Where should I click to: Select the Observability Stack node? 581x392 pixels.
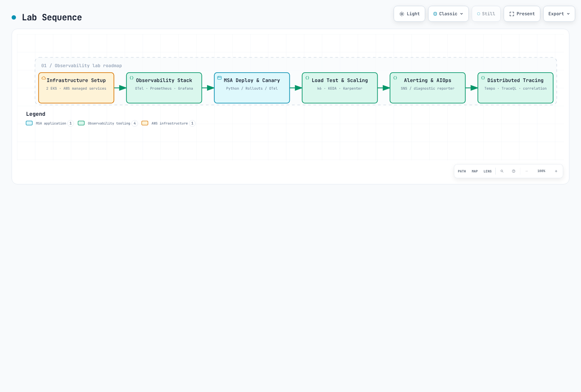pos(164,88)
